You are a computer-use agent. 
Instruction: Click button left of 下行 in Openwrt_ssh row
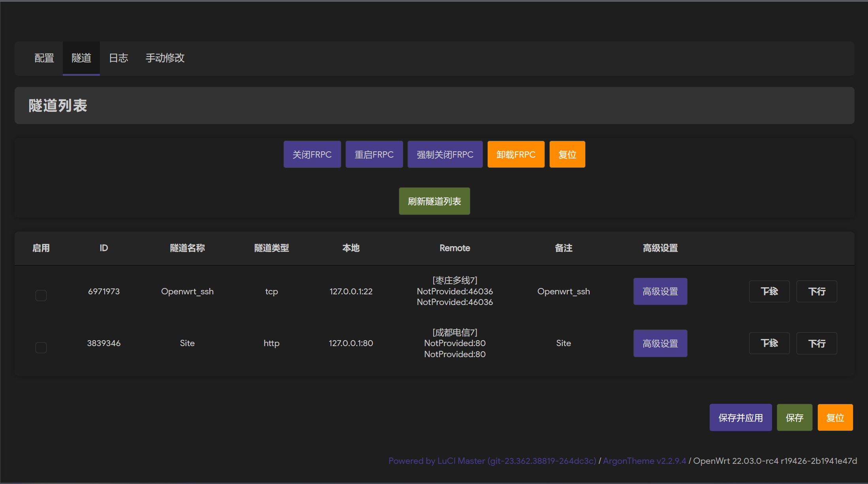769,292
